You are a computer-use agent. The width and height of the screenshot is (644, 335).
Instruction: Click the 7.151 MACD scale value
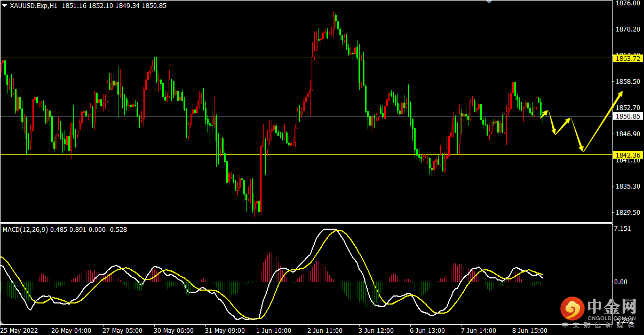(623, 229)
